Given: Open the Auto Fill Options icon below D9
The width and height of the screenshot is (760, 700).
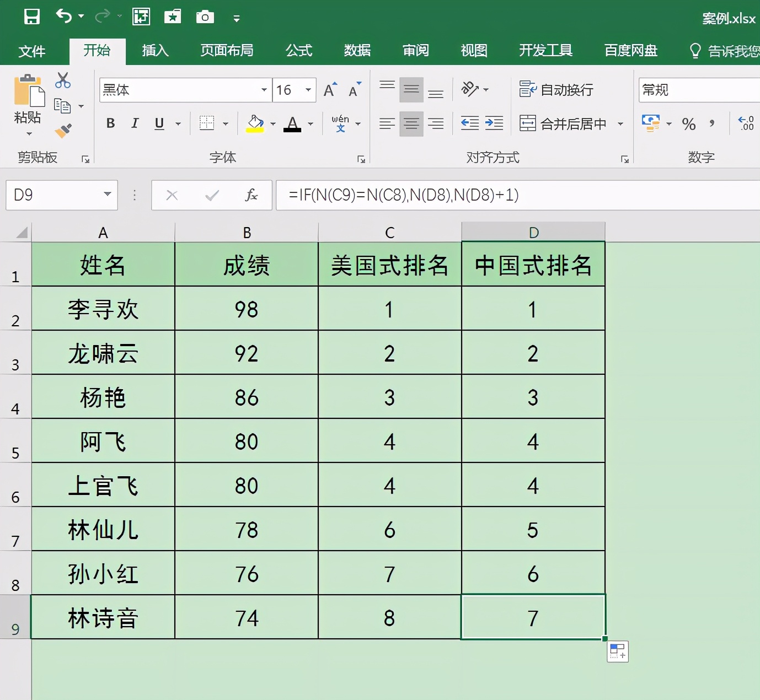Looking at the screenshot, I should click(x=618, y=651).
